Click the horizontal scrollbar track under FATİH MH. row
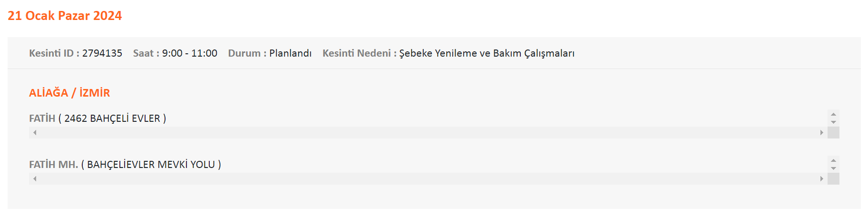The image size is (868, 217). click(x=428, y=178)
